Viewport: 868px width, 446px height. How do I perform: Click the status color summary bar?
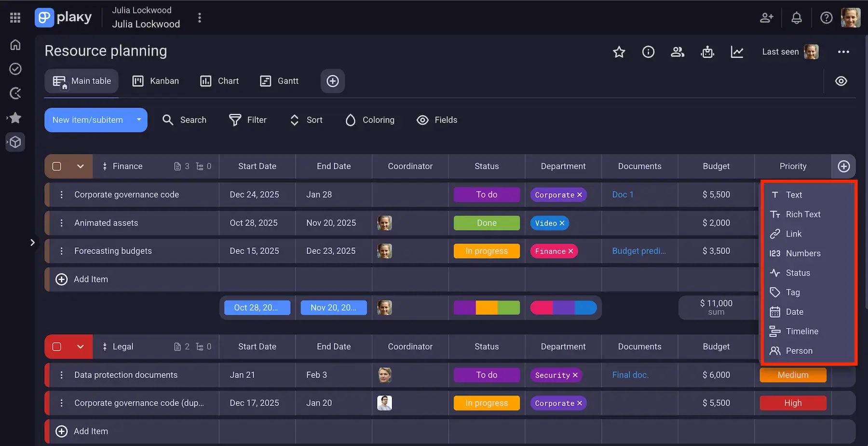coord(487,307)
